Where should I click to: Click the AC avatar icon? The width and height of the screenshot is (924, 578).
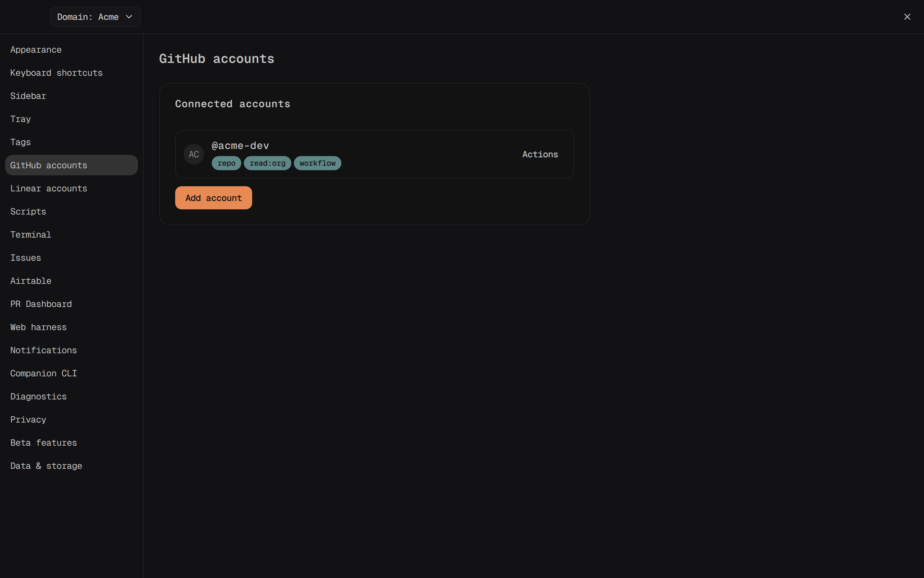pos(194,154)
